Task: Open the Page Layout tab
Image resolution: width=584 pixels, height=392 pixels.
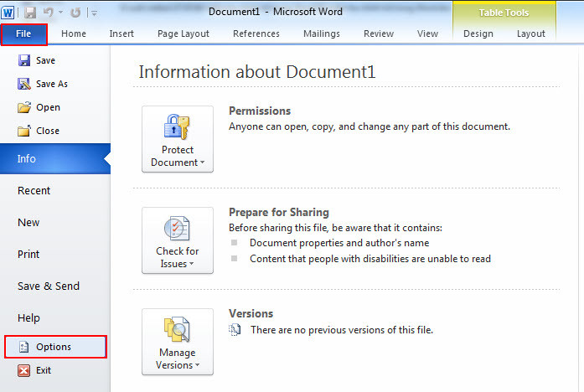Action: tap(183, 34)
